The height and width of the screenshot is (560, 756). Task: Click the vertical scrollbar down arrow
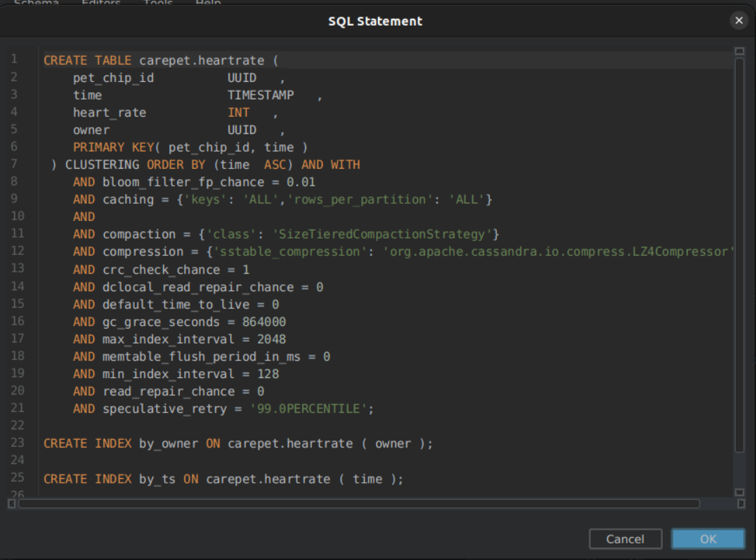739,492
